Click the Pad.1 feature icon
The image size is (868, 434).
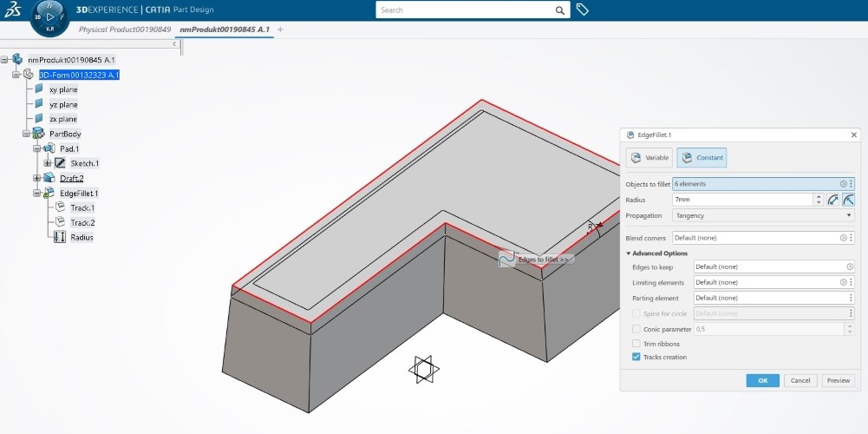49,148
